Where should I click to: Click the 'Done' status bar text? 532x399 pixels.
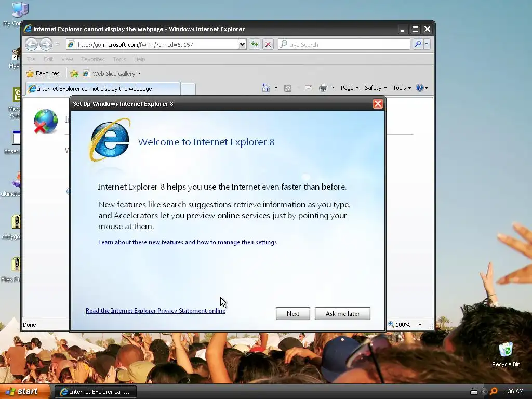point(30,325)
